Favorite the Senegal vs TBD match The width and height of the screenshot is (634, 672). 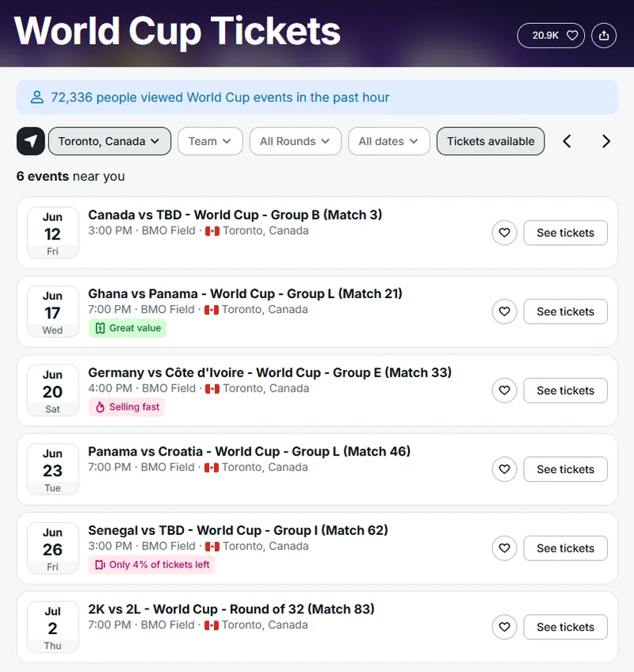click(x=504, y=548)
